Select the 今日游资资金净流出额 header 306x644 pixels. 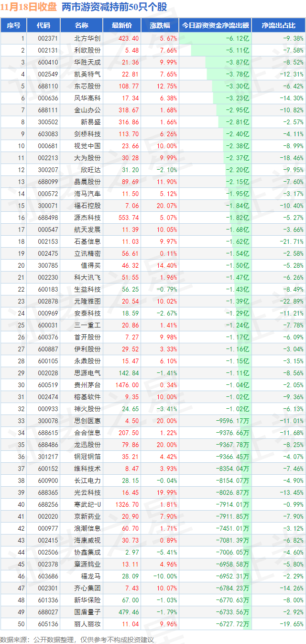click(x=215, y=26)
